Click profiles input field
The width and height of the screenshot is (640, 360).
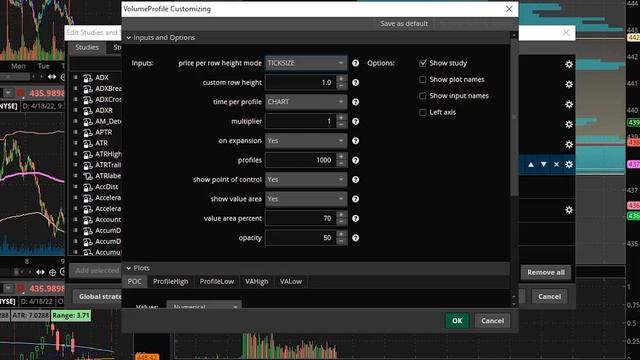[301, 160]
